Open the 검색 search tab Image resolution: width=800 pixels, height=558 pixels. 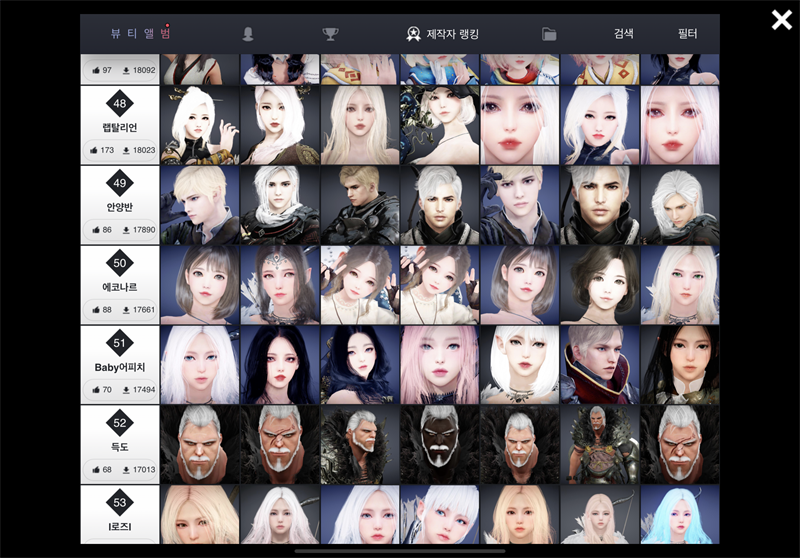pyautogui.click(x=623, y=34)
